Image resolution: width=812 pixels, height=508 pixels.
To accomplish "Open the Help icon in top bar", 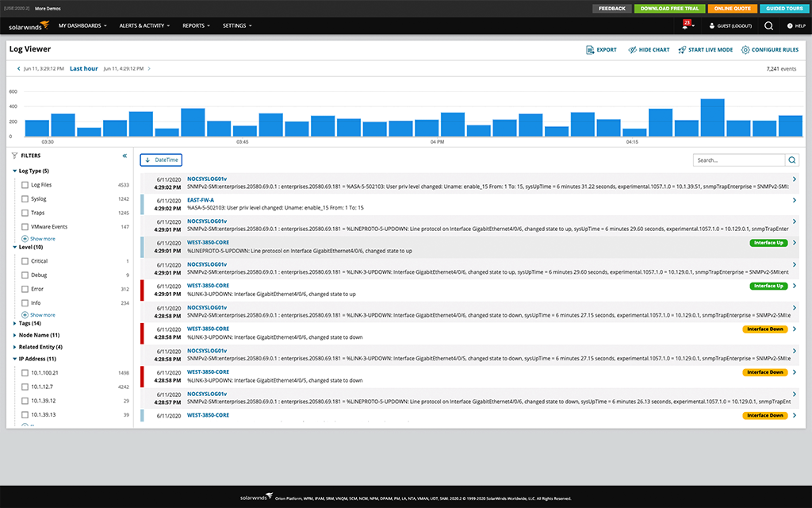I will pyautogui.click(x=790, y=25).
